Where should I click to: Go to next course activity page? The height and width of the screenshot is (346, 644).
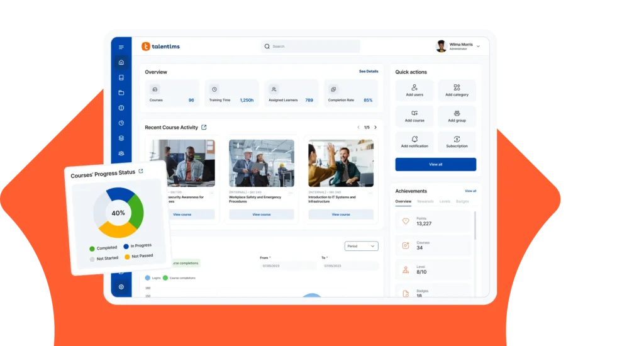(375, 127)
